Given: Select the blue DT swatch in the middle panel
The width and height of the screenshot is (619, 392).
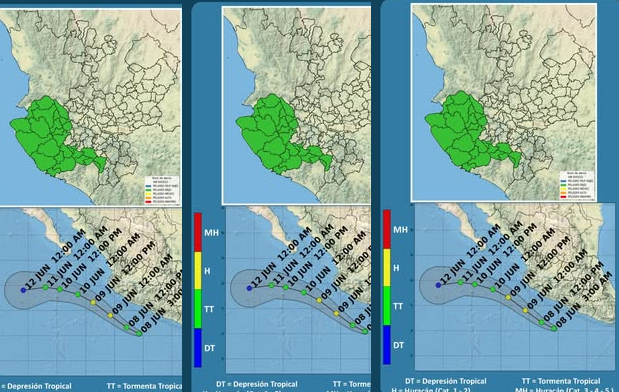Looking at the screenshot, I should [x=198, y=347].
